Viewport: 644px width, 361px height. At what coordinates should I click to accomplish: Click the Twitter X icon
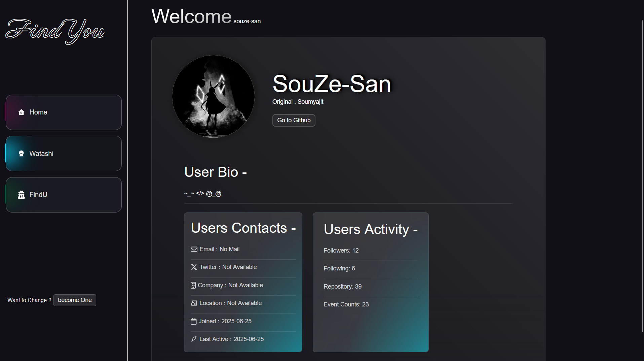tap(194, 267)
